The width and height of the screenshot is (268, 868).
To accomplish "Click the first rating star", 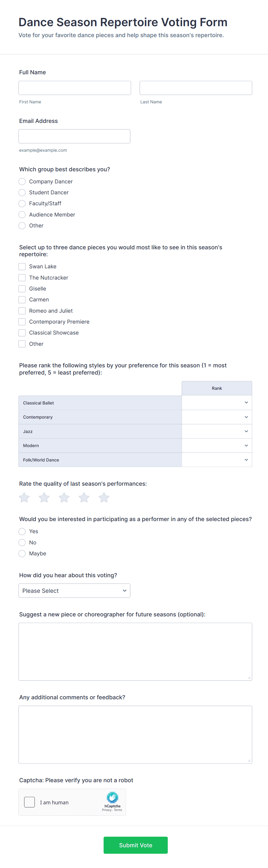I will (x=24, y=497).
